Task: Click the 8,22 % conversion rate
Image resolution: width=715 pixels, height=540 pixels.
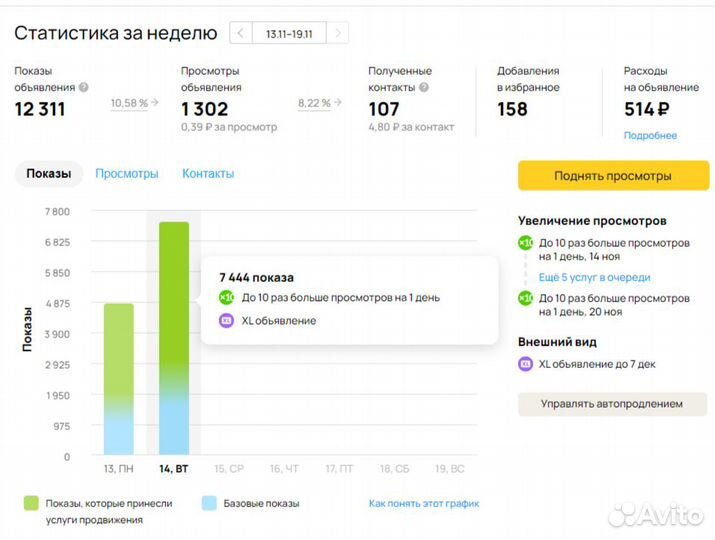Action: coord(314,103)
